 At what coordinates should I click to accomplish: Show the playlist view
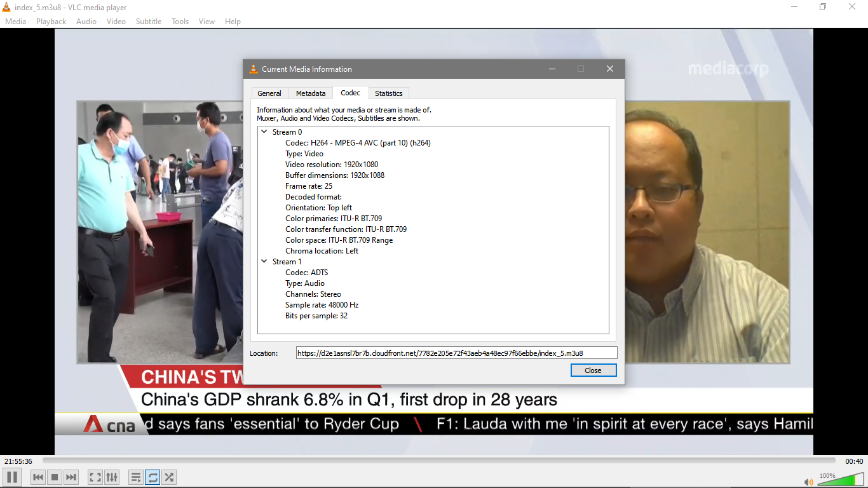click(135, 477)
